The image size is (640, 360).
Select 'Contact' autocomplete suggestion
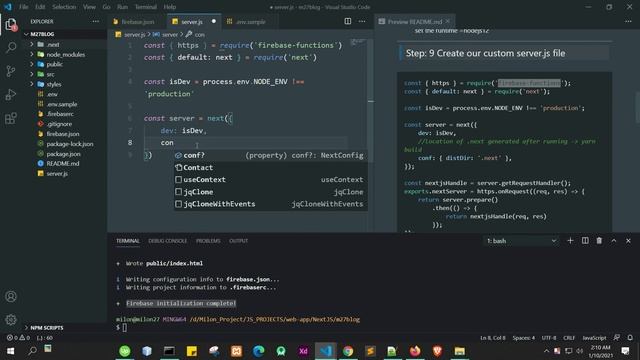coord(271,167)
